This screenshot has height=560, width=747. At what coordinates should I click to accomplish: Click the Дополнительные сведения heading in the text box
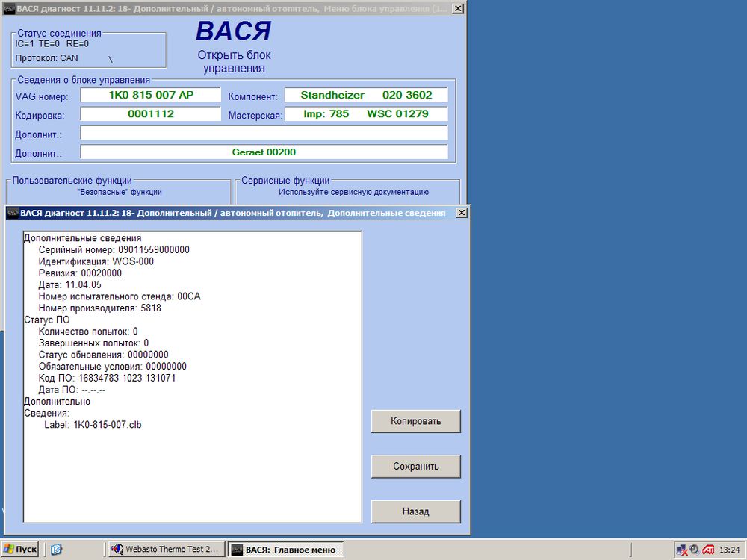point(82,238)
